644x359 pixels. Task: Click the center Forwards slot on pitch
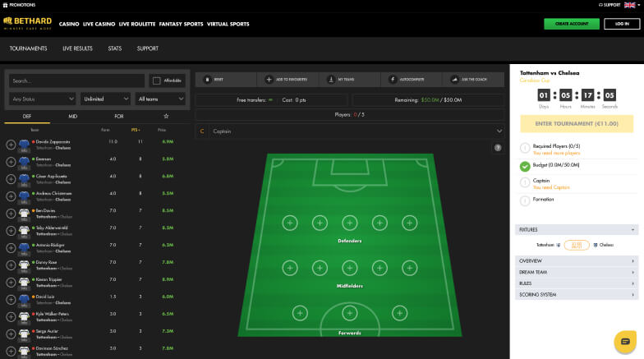click(350, 313)
